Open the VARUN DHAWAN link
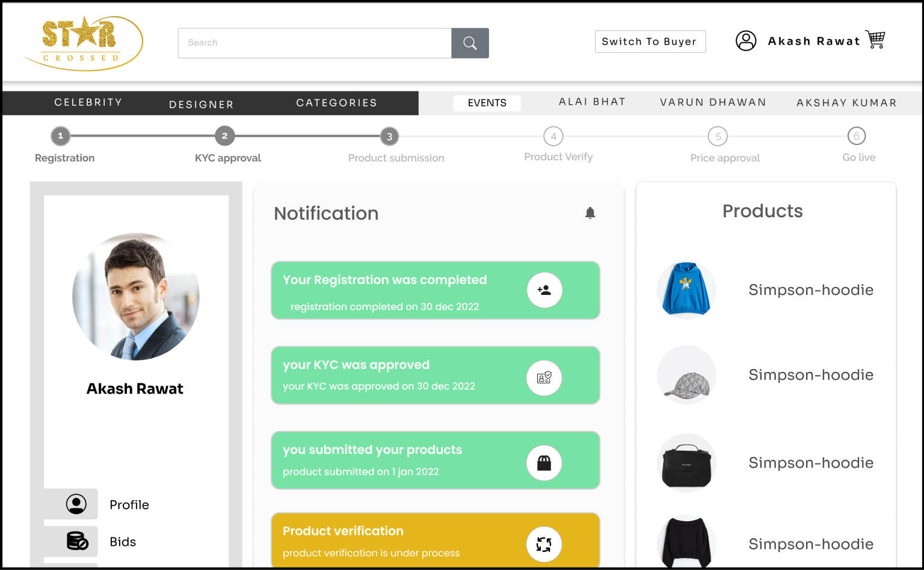This screenshot has width=924, height=570. pos(713,102)
